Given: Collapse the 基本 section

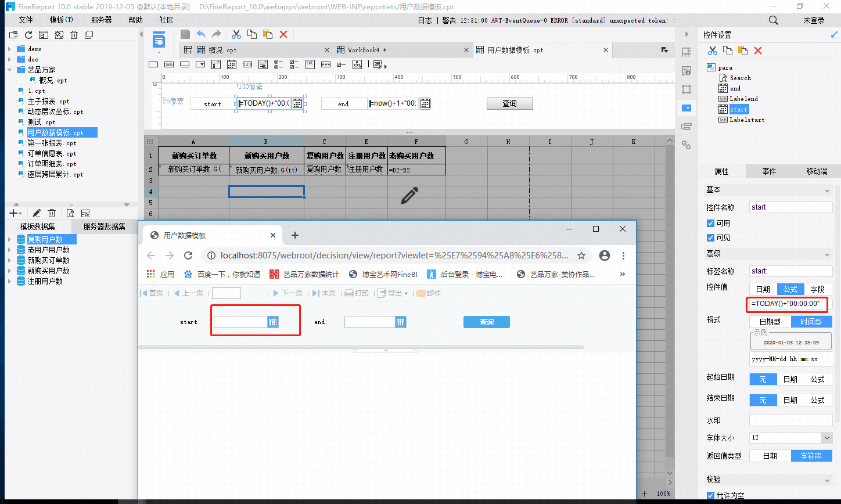Looking at the screenshot, I should tap(826, 191).
